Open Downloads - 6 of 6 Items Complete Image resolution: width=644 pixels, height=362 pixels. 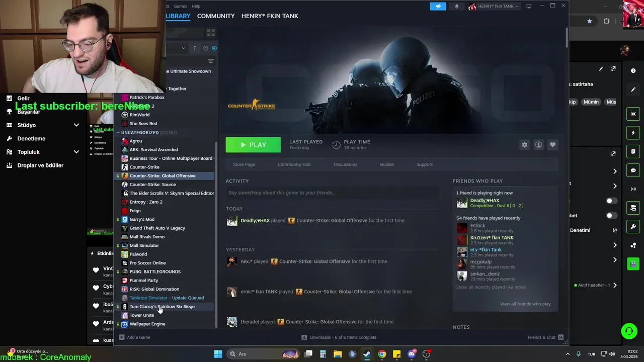point(339,337)
